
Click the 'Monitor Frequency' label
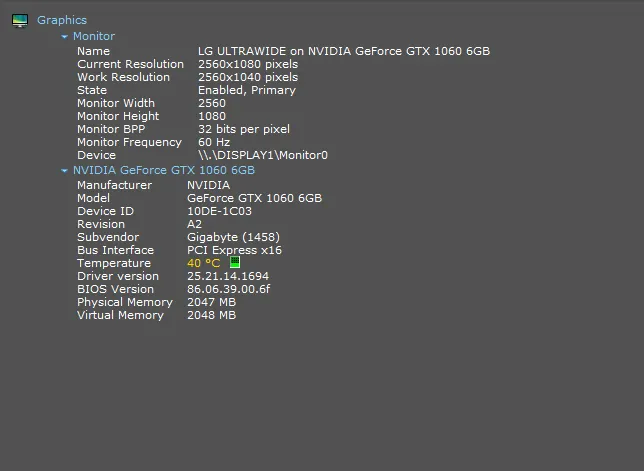[129, 142]
